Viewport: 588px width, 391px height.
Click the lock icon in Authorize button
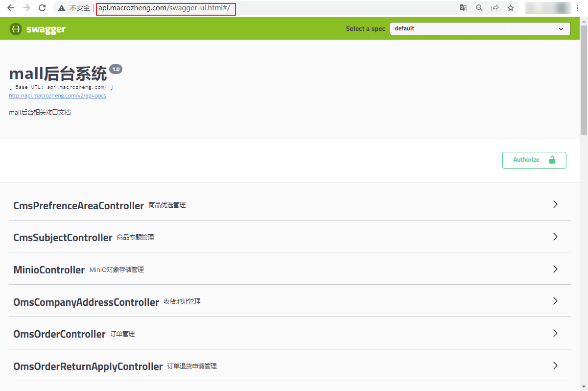pos(552,160)
